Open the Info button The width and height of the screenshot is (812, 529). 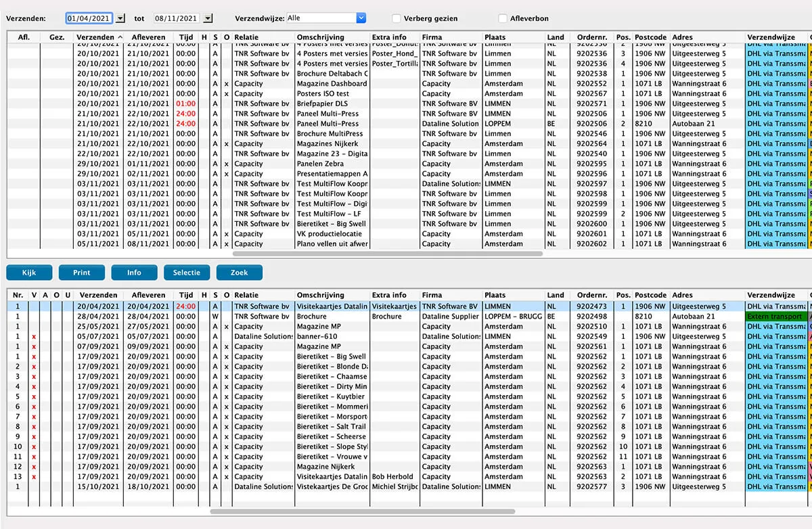coord(134,273)
